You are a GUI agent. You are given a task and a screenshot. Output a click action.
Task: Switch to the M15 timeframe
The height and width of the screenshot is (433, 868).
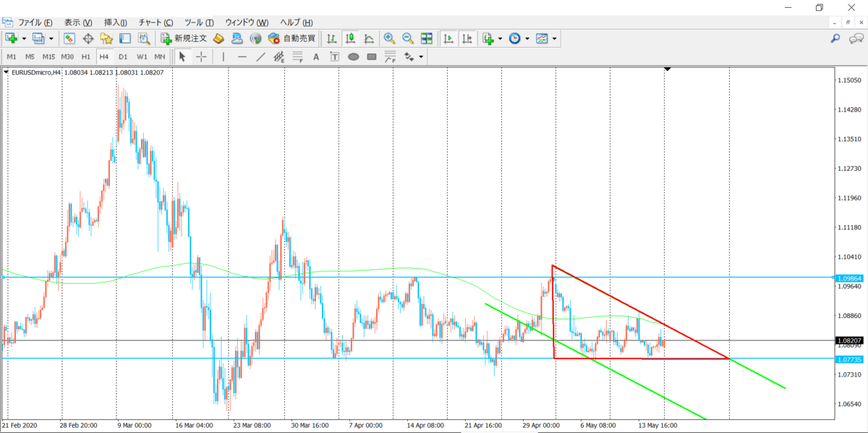[x=48, y=56]
